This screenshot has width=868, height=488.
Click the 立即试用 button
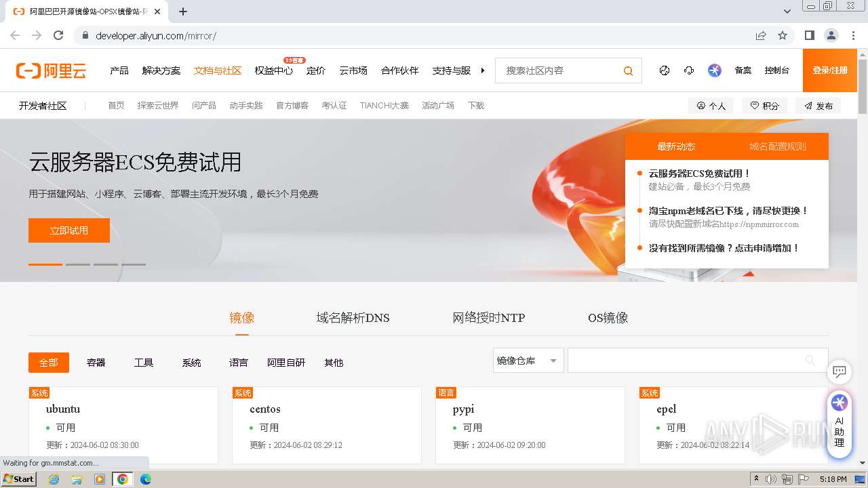(69, 230)
